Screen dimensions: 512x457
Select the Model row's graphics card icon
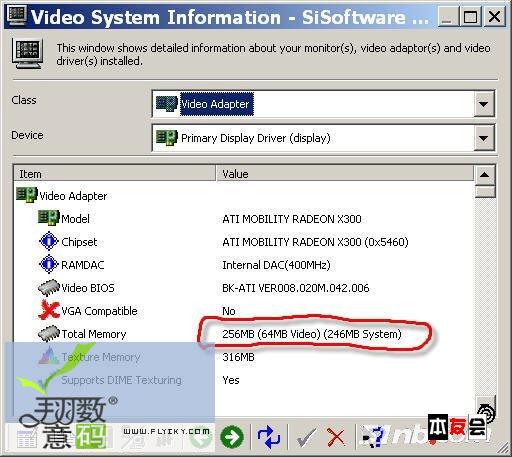click(49, 218)
